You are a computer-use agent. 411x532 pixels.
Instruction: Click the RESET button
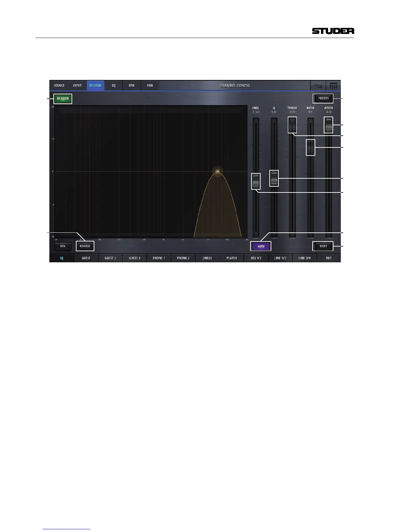pos(323,246)
